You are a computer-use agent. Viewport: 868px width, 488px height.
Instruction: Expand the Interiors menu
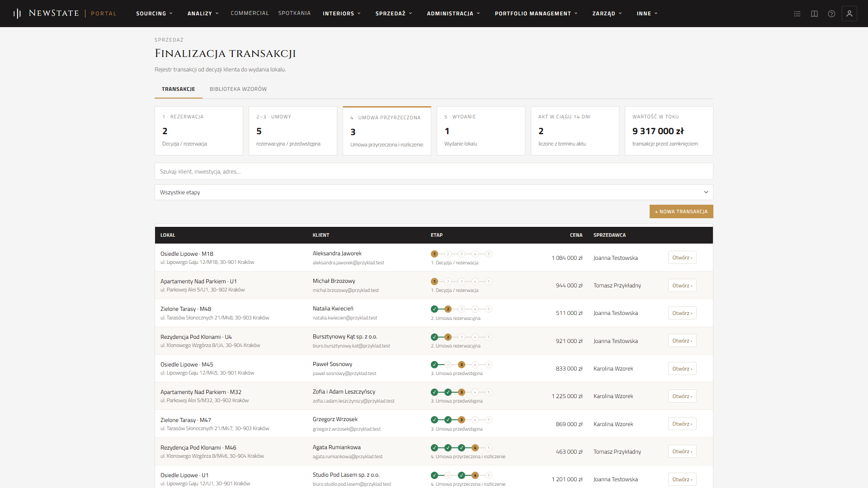click(342, 14)
